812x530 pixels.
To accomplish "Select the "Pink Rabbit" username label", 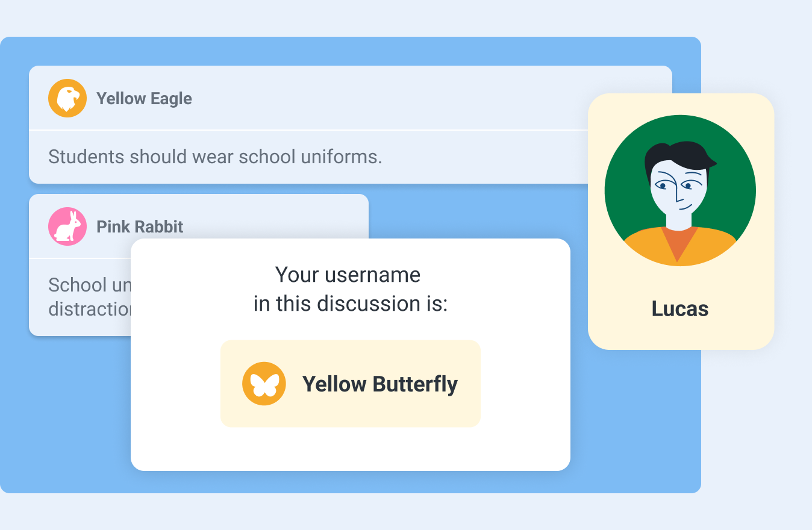I will pos(140,227).
